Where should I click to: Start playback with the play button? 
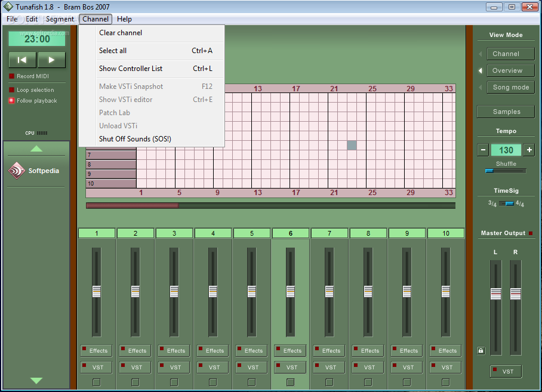(x=51, y=60)
